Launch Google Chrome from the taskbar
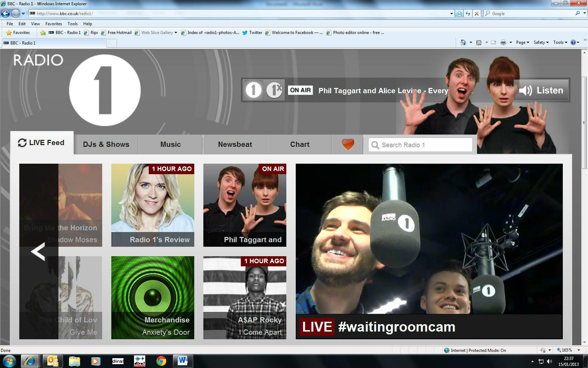This screenshot has height=368, width=588. pos(161,361)
